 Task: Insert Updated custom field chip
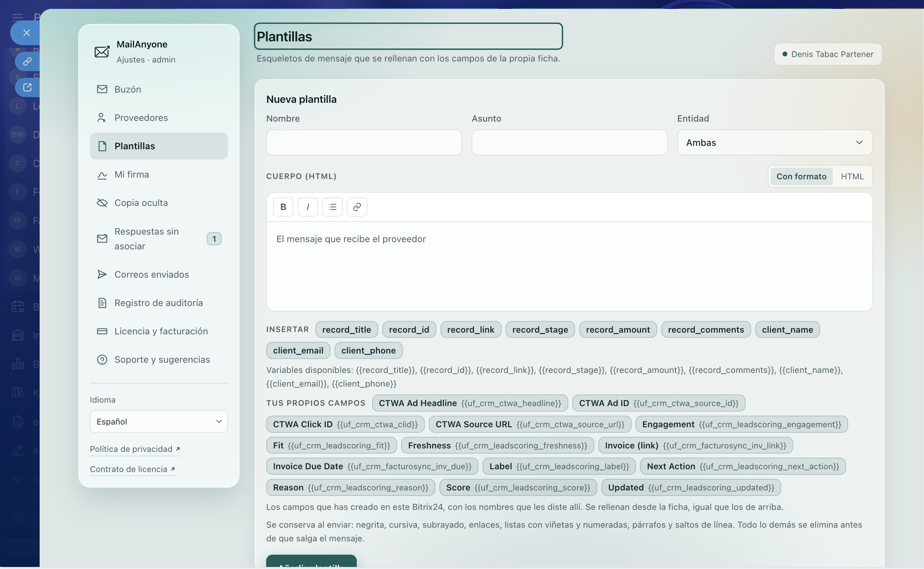point(691,487)
